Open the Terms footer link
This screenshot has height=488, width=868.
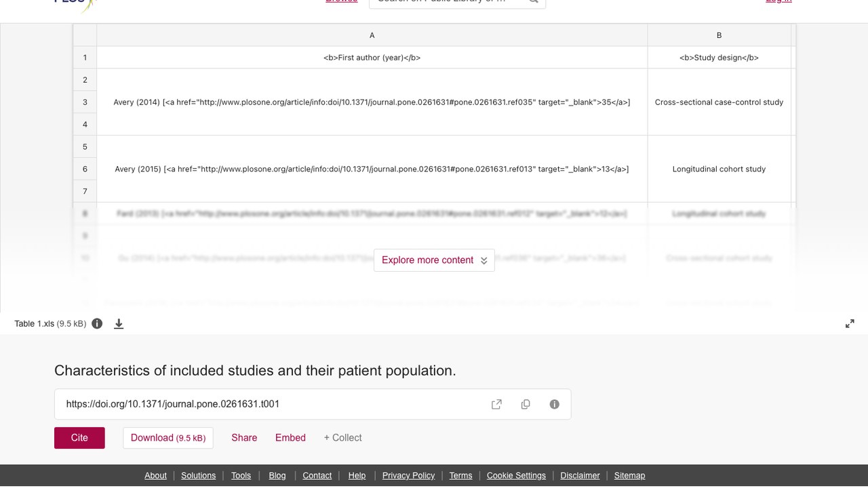pos(460,476)
